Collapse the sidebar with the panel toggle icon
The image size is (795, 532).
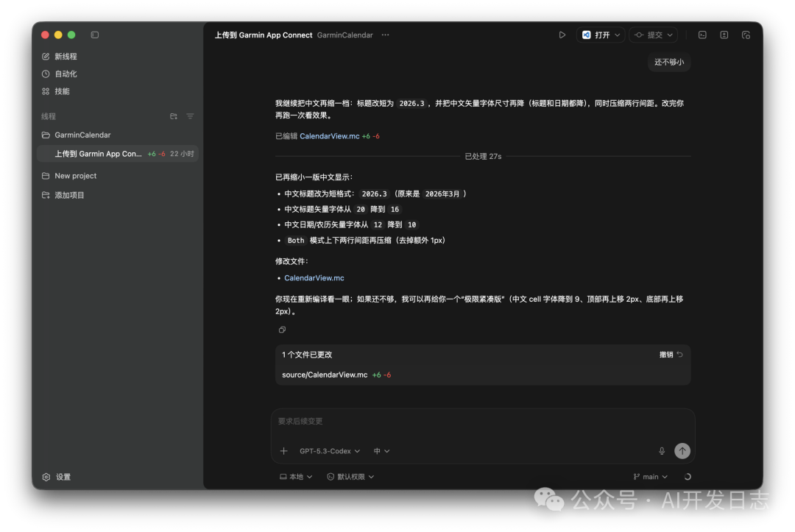coord(95,35)
